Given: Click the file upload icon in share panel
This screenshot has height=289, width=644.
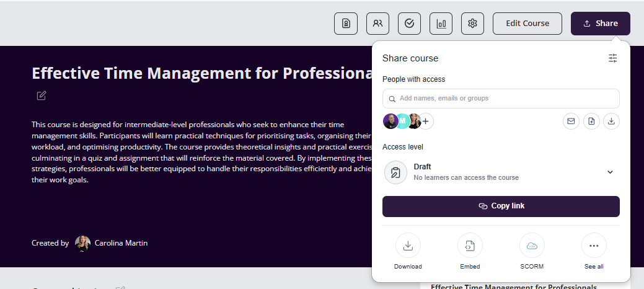Looking at the screenshot, I should click(591, 122).
